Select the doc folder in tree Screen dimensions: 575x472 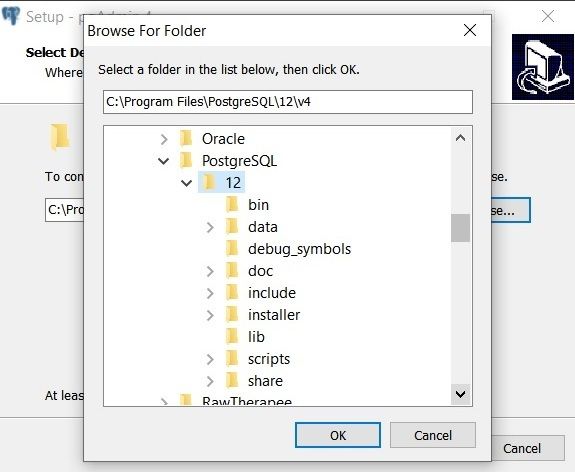click(x=260, y=271)
